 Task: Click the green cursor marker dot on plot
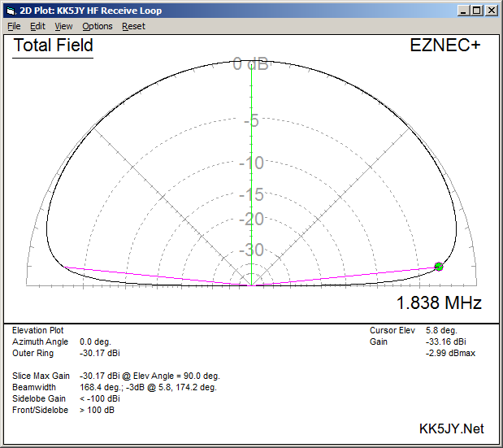click(x=439, y=267)
